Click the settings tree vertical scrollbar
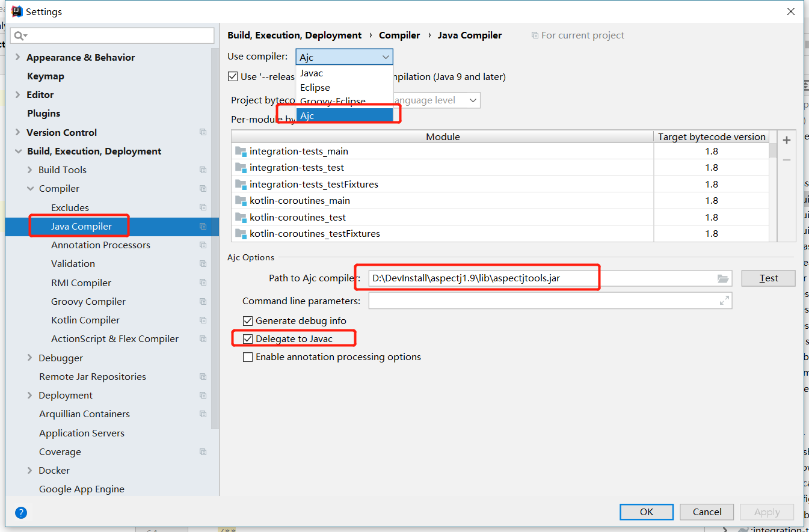809x532 pixels. click(215, 239)
